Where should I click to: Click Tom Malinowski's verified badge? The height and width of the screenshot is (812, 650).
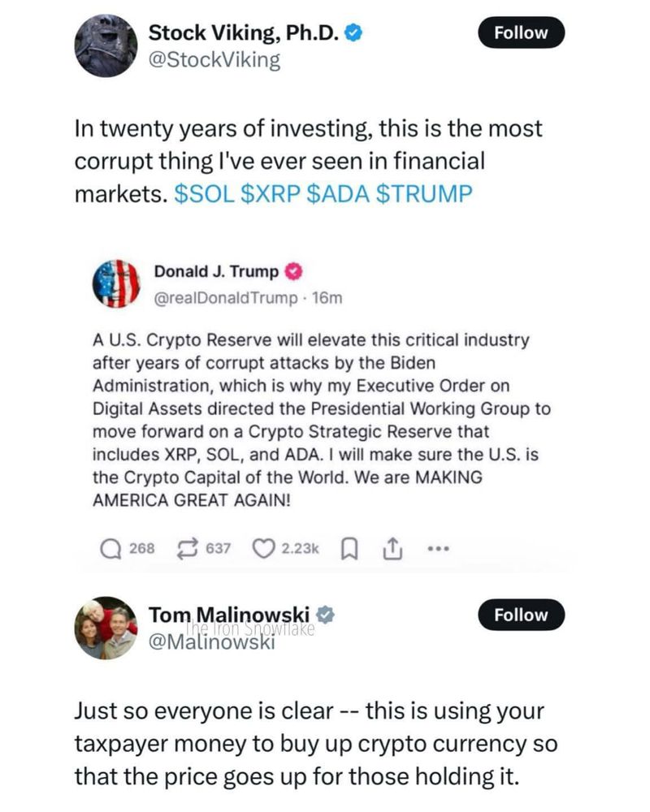pyautogui.click(x=326, y=615)
